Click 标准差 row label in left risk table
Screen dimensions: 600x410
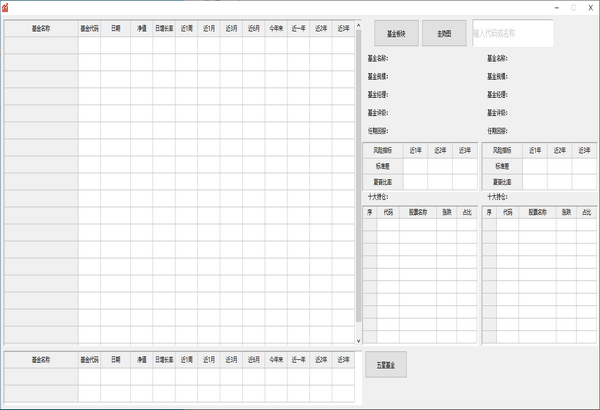[383, 166]
